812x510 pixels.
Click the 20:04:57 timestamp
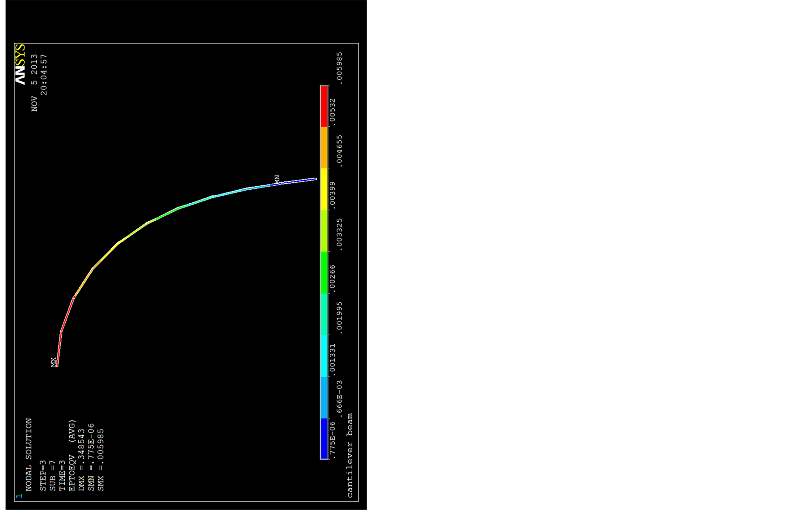[x=44, y=75]
